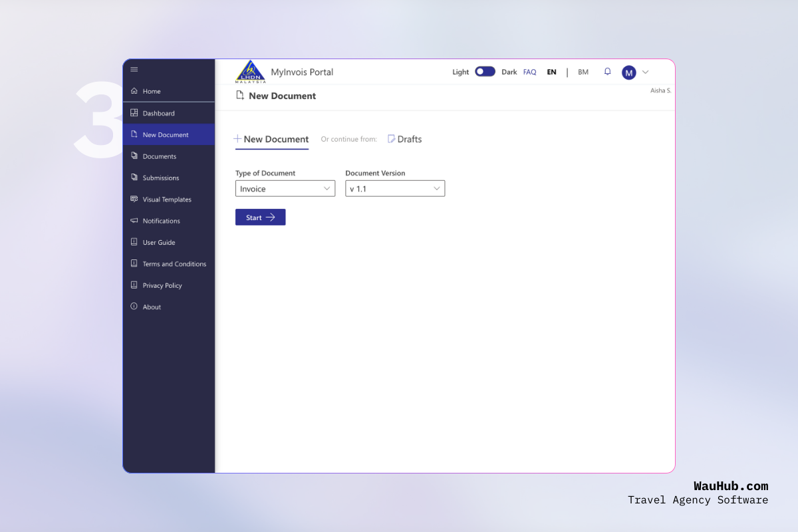Screen dimensions: 798x532
Task: Select New Document in sidebar
Action: point(169,134)
